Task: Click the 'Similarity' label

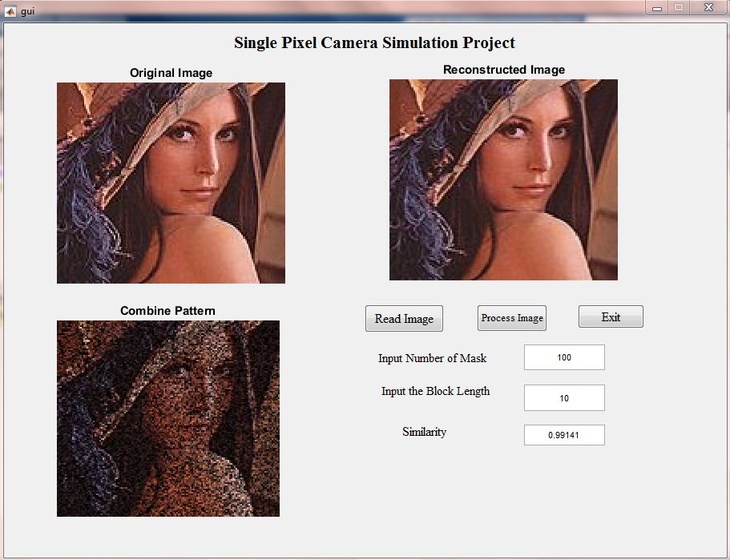Action: point(424,432)
